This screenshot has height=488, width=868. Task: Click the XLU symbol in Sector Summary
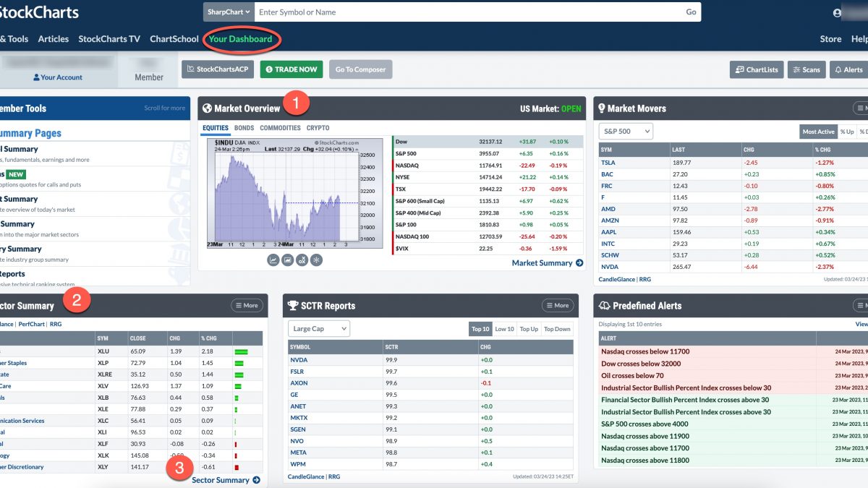104,351
